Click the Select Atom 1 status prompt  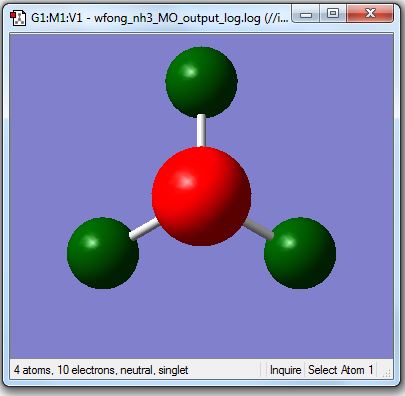coord(340,370)
